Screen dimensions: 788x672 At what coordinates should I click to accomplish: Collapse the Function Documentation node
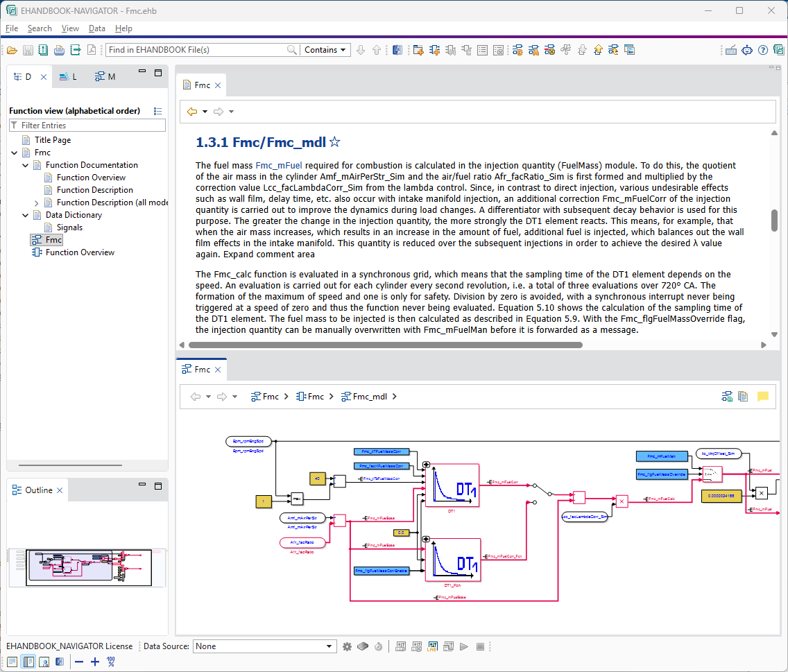(26, 165)
